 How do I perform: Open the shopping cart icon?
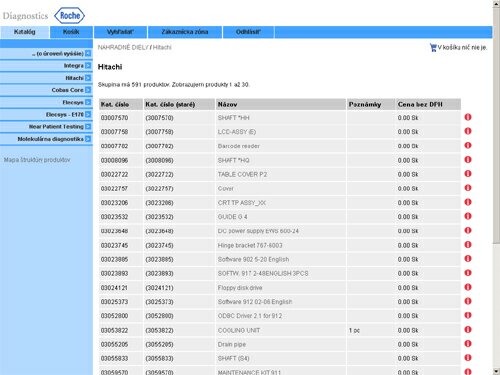(433, 47)
